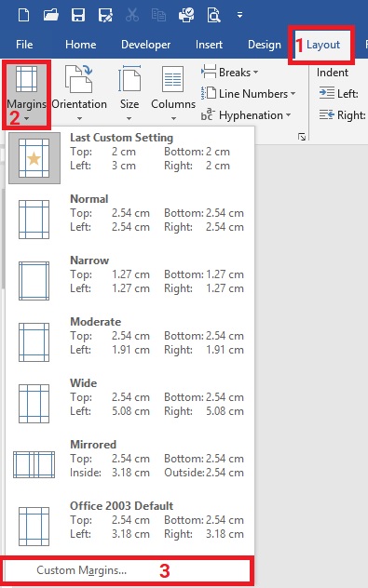Click the Save As icon with pencil
This screenshot has height=588, width=368.
105,16
